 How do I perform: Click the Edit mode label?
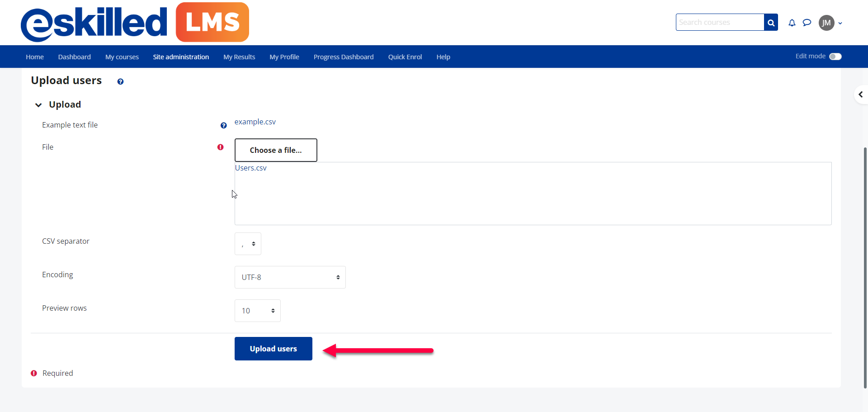(x=811, y=56)
